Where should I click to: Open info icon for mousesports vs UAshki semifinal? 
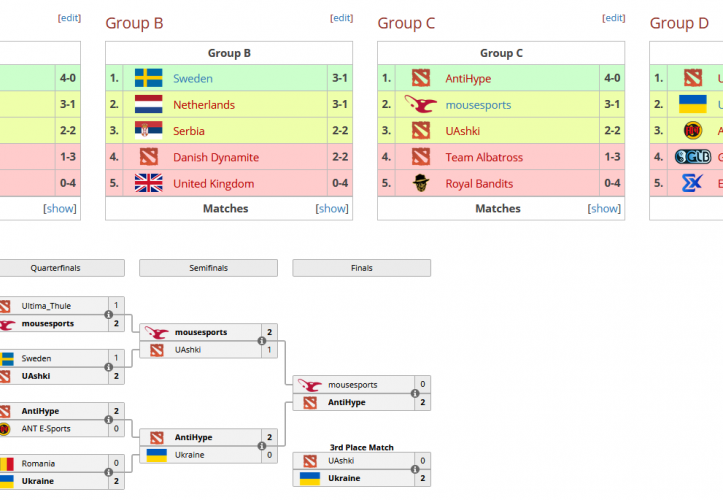pos(262,341)
